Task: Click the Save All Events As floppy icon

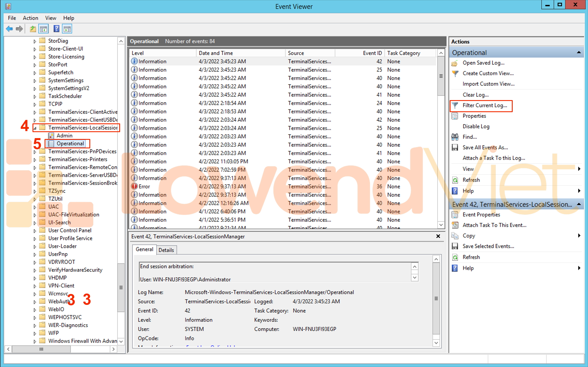Action: click(455, 147)
